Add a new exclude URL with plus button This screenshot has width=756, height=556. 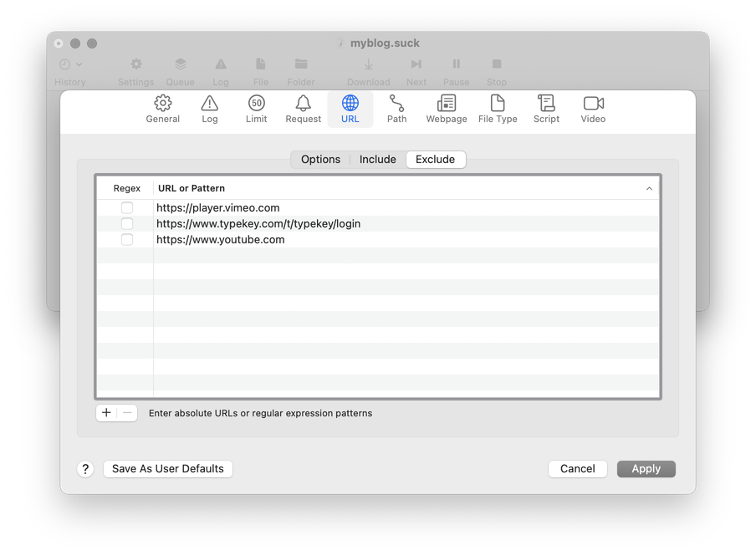click(106, 413)
